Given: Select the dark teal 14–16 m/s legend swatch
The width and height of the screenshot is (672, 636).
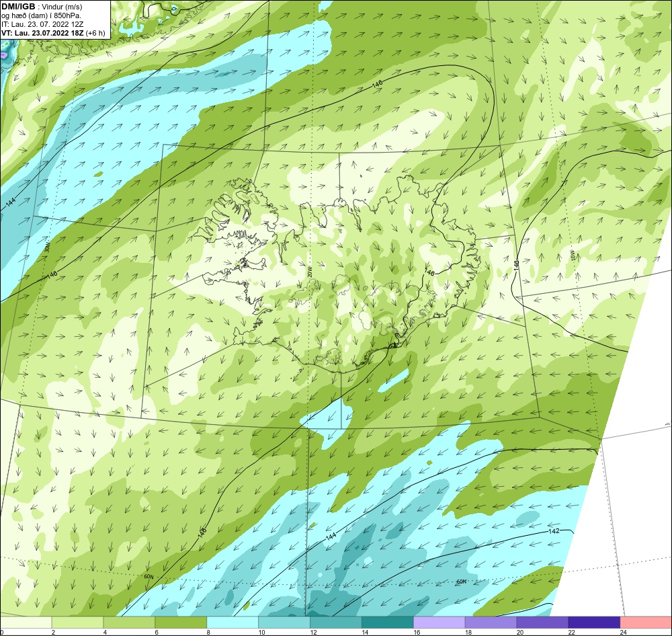Looking at the screenshot, I should pos(388,623).
